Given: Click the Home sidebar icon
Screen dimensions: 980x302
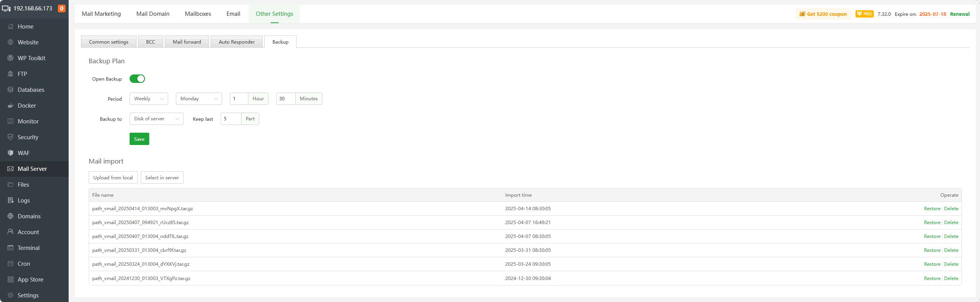Looking at the screenshot, I should tap(10, 27).
